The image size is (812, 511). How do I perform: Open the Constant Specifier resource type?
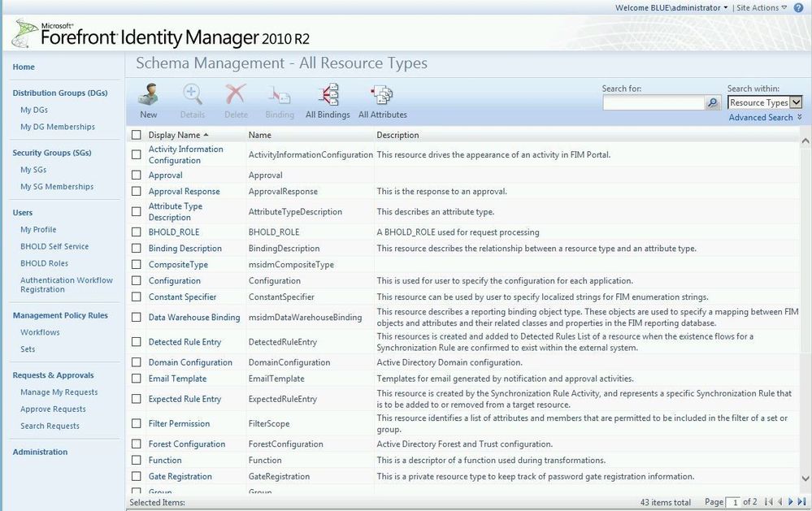point(182,297)
